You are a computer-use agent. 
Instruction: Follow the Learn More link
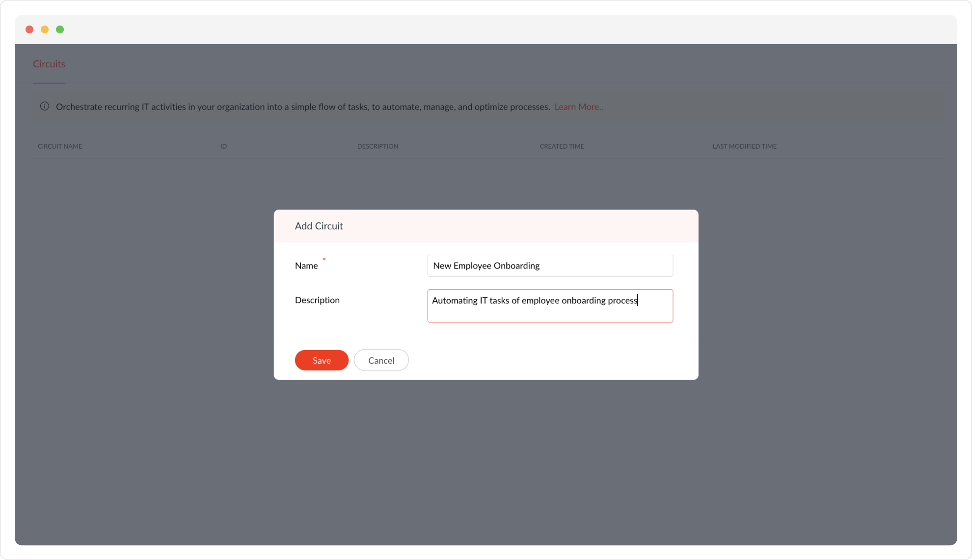coord(578,107)
